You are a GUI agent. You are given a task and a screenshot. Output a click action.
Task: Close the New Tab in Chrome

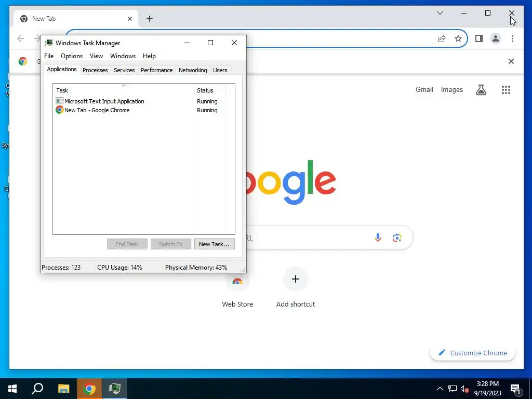pos(129,19)
